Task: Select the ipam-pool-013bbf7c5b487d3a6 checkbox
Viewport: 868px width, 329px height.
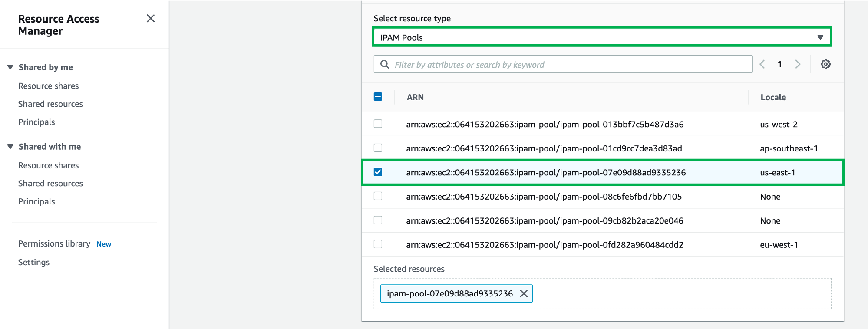Action: pyautogui.click(x=378, y=124)
